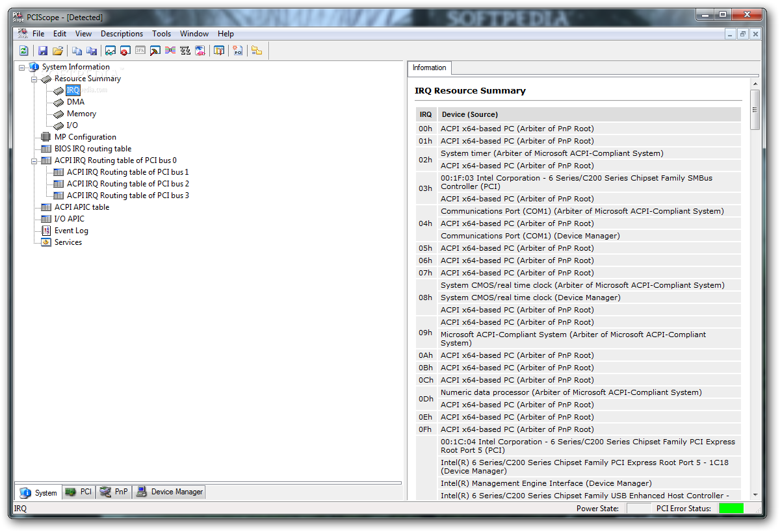780x532 pixels.
Task: Click the scrollbar up arrow in Information pane
Action: point(755,83)
